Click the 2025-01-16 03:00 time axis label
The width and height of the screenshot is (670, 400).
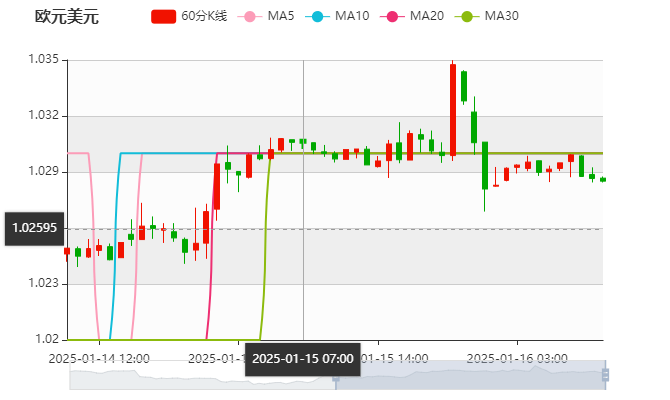pyautogui.click(x=518, y=357)
